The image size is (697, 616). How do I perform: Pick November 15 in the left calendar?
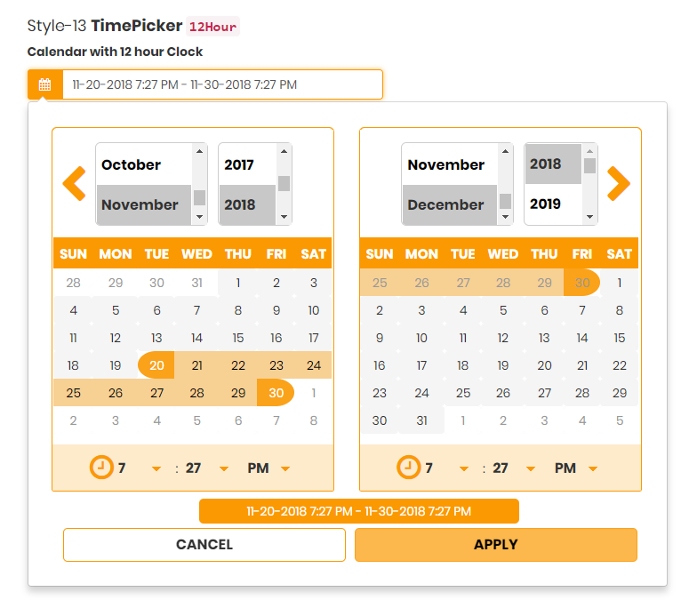click(238, 338)
